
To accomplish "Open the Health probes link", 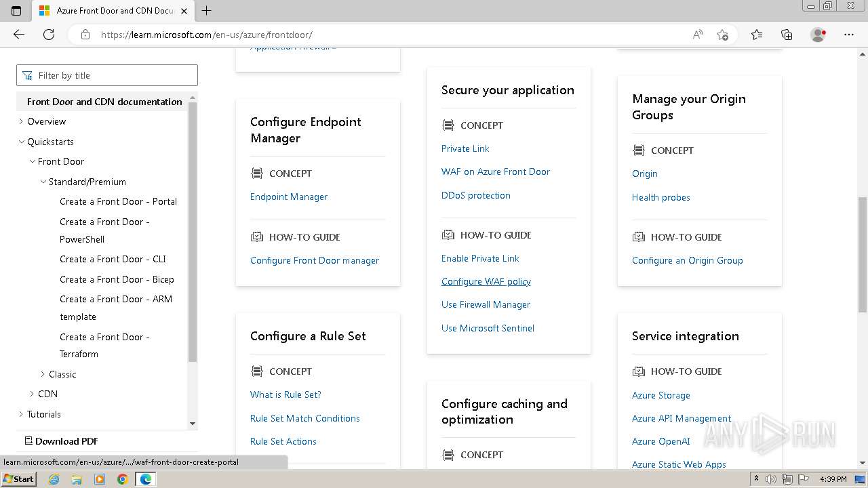I will coord(661,197).
